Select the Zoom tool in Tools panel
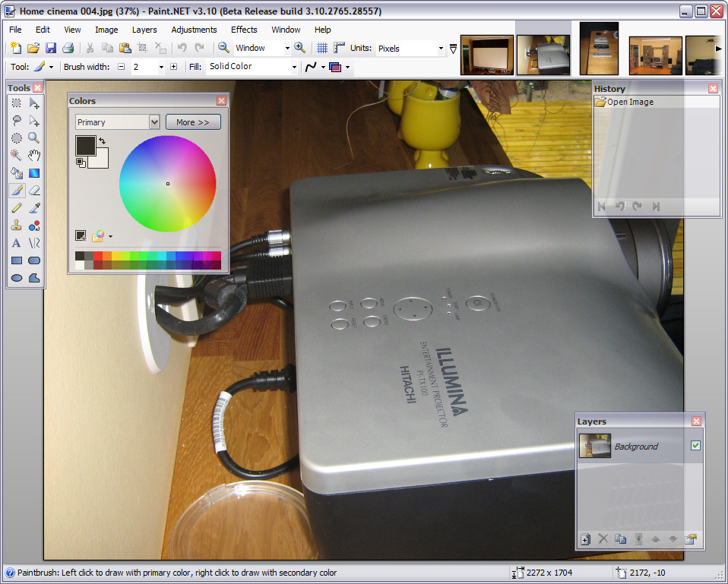728x584 pixels. pos(34,137)
